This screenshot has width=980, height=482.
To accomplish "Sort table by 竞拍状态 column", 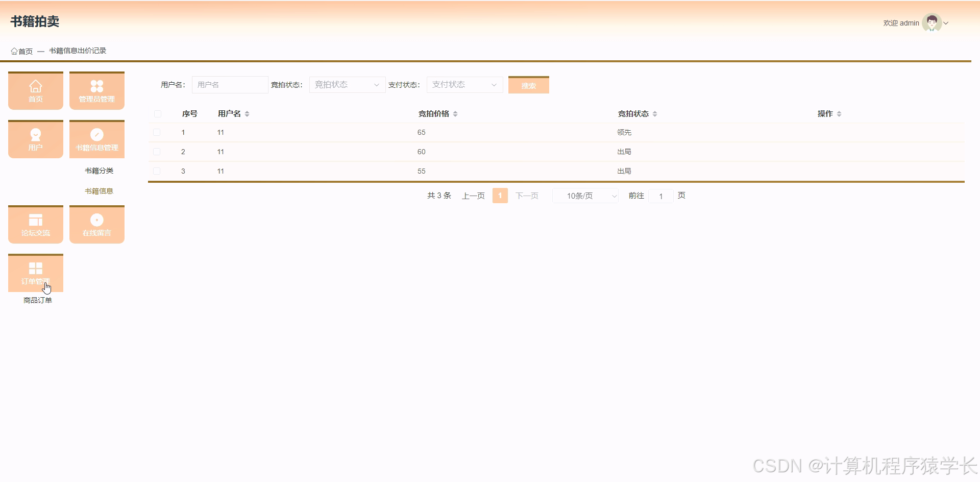I will [x=655, y=114].
